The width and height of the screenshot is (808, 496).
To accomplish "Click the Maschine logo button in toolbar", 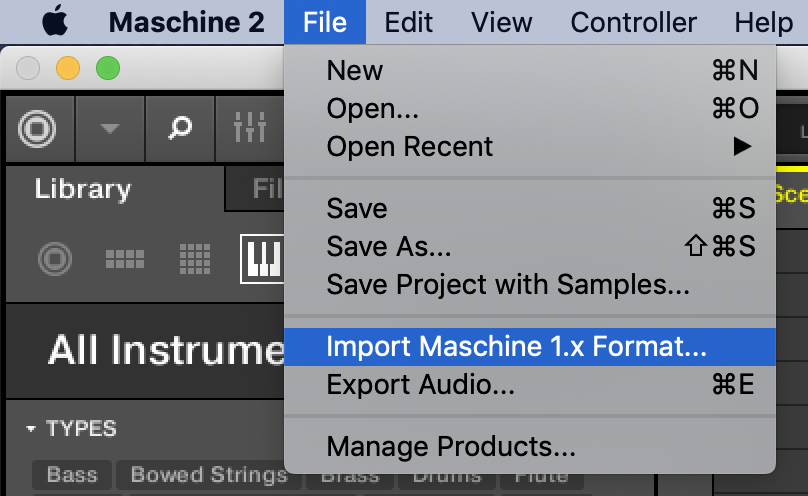I will (40, 128).
